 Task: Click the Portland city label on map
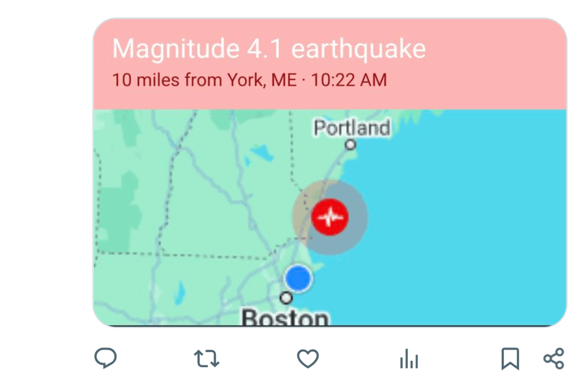coord(352,128)
